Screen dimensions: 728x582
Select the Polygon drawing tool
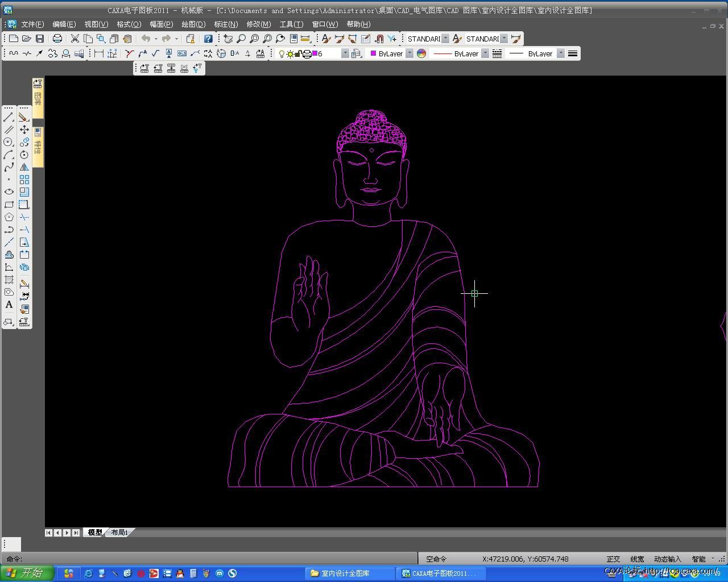click(9, 217)
